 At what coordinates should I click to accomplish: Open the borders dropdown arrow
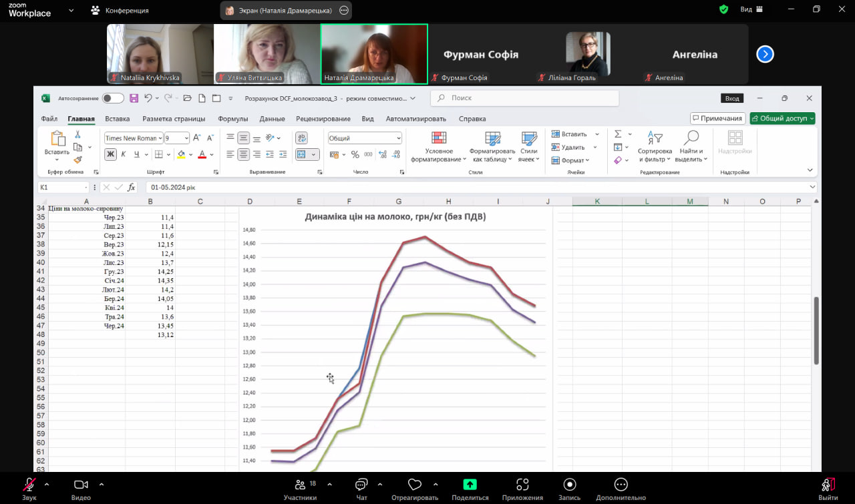pos(170,154)
